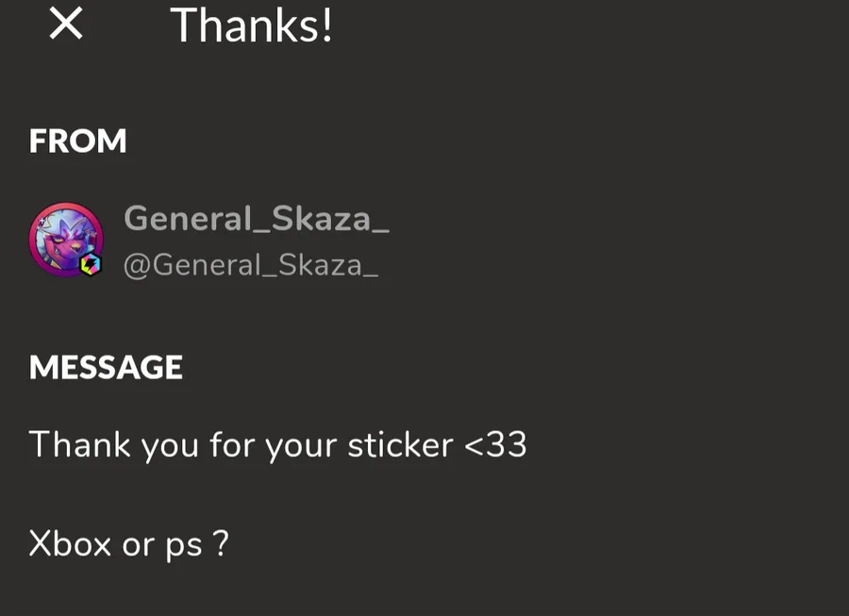
Task: Close the Thanks! dialog with X
Action: [66, 25]
